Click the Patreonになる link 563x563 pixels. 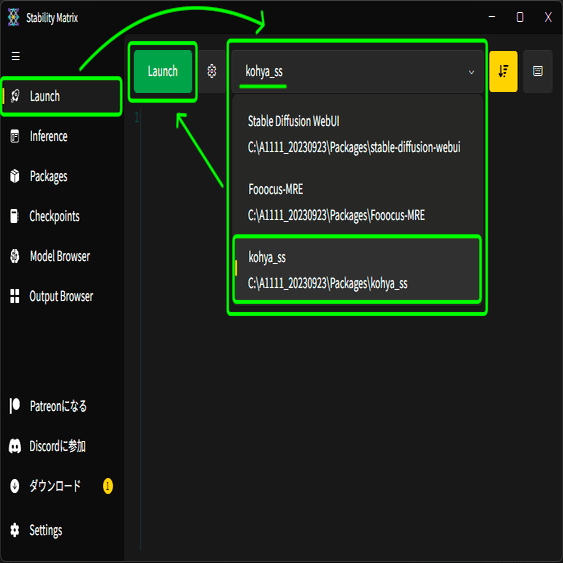(62, 406)
